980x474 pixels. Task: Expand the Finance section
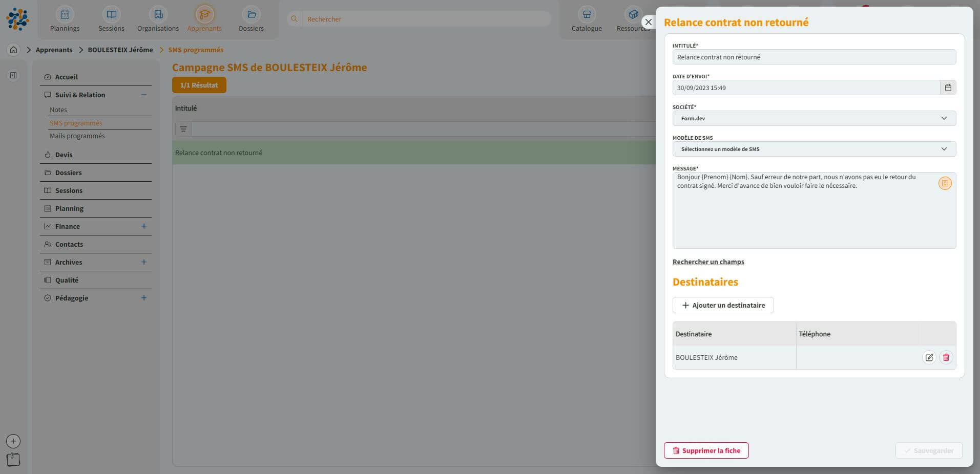pyautogui.click(x=144, y=226)
